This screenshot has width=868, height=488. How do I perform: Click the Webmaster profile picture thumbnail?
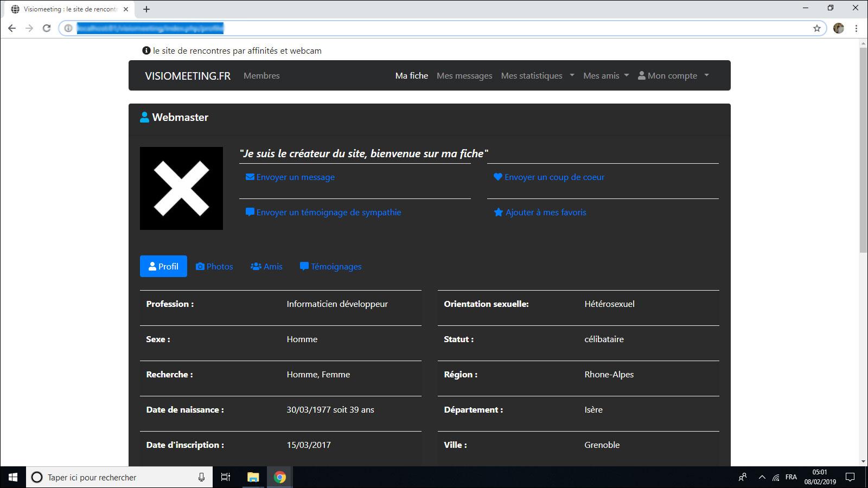coord(181,188)
